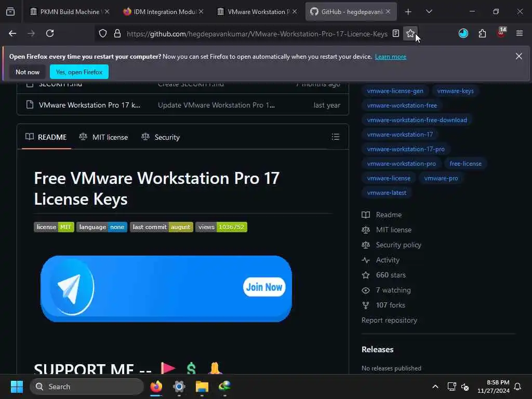532x399 pixels.
Task: Open notifications bell in taskbar
Action: 517,387
